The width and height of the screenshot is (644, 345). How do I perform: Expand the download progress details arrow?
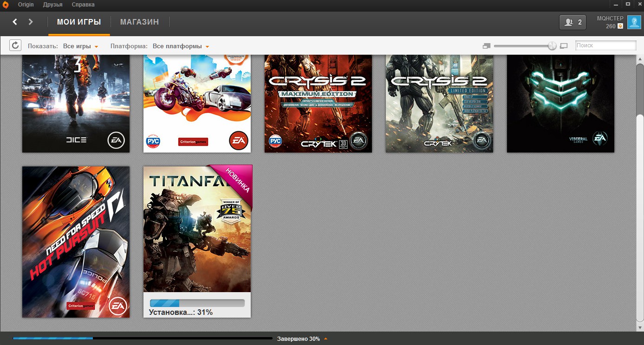[325, 339]
